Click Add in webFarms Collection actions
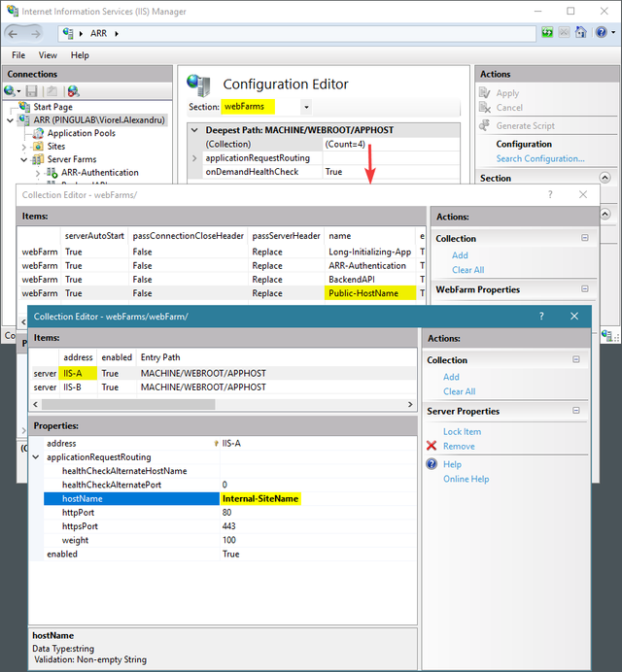 460,255
